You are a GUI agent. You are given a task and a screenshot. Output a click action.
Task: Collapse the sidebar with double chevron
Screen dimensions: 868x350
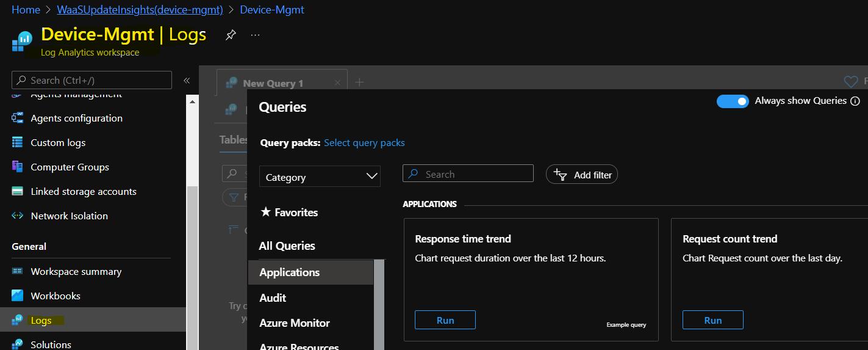tap(187, 80)
